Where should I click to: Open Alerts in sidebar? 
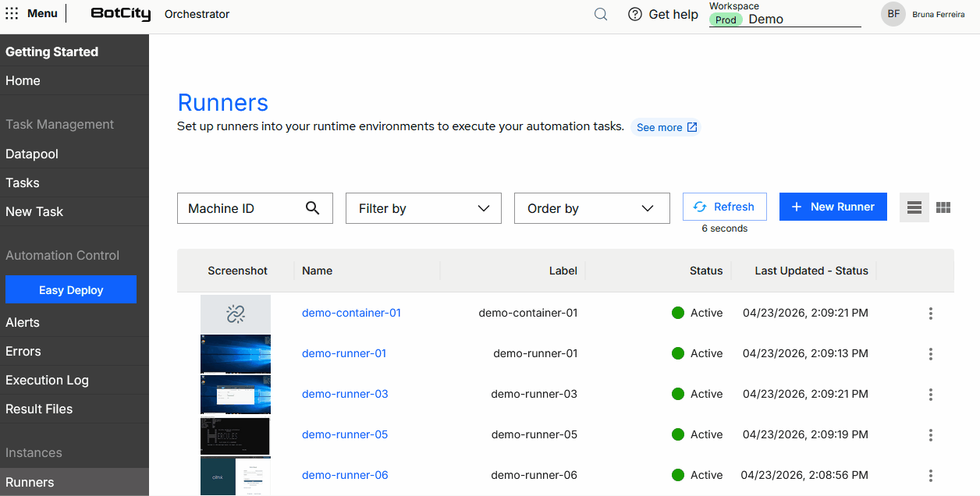click(x=74, y=323)
